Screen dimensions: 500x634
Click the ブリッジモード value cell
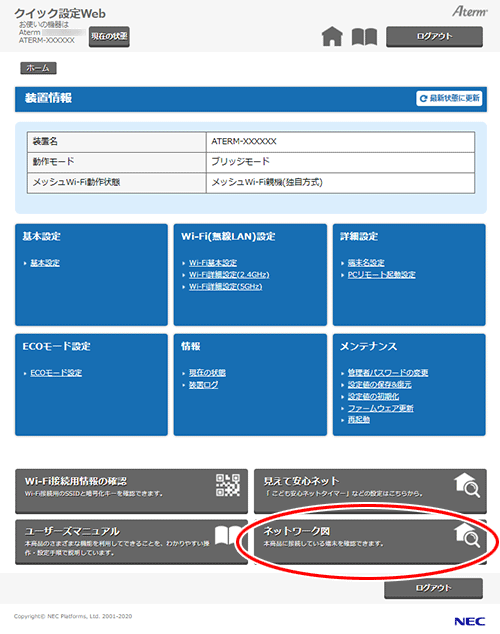click(340, 162)
